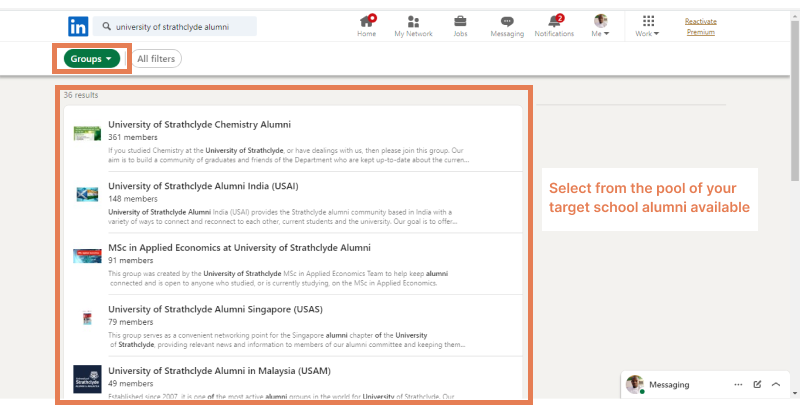Click Reactivate Premium link
The image size is (800, 407).
point(701,27)
